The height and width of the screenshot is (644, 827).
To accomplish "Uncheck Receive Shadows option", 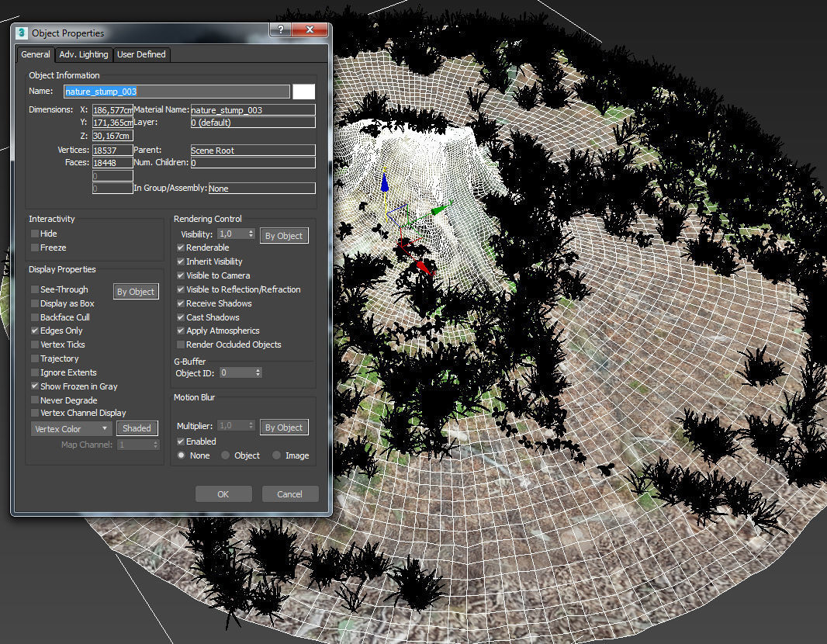I will point(181,303).
